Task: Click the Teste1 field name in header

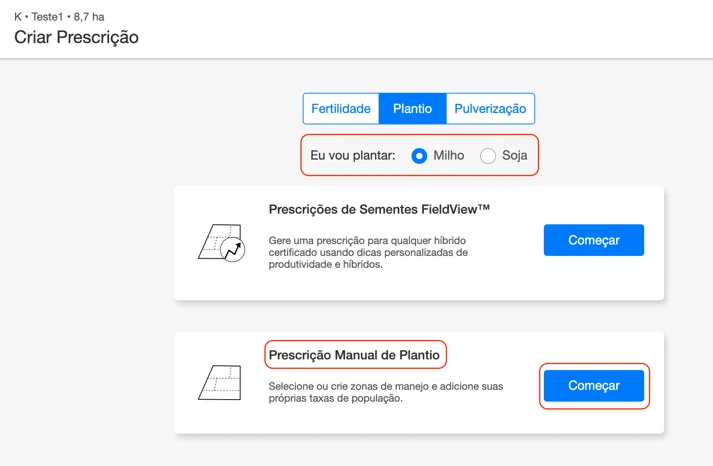Action: pos(47,17)
